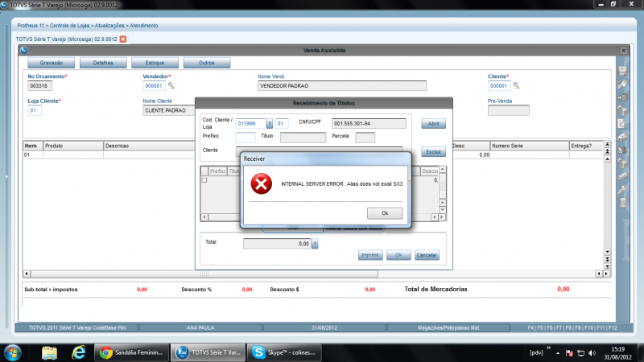Click the checkmark pencil icon in sidebar
Screen dimensions: 644x362
point(622,84)
